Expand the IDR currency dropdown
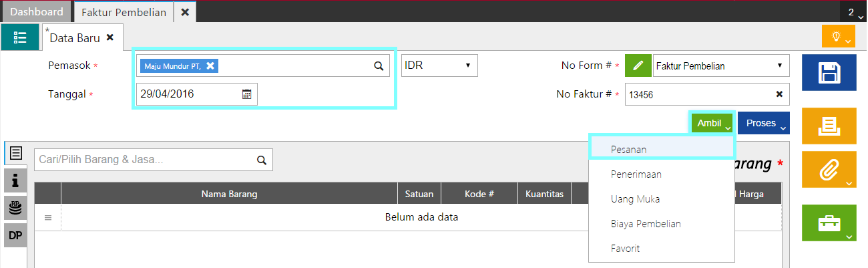This screenshot has height=268, width=868. (439, 65)
